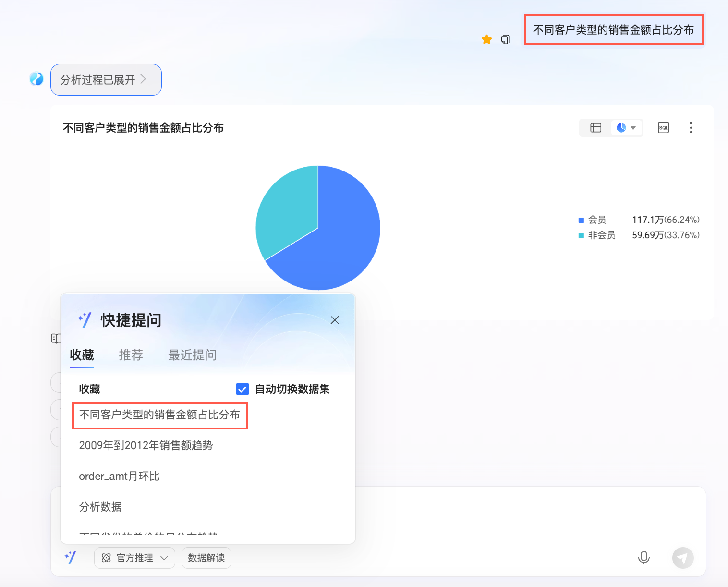Click the quick-question magic wand icon
728x587 pixels.
click(x=70, y=558)
